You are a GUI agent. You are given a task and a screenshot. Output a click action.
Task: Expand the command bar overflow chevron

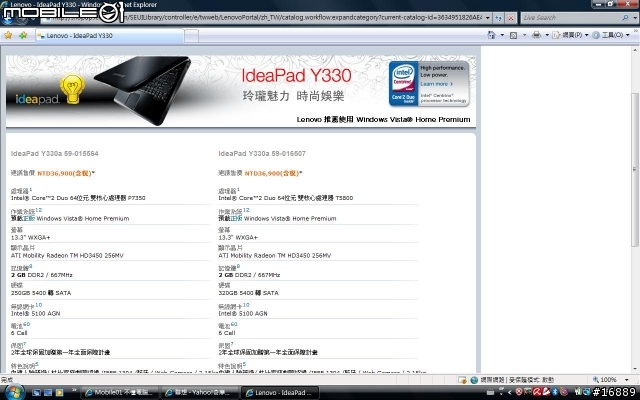[x=636, y=31]
